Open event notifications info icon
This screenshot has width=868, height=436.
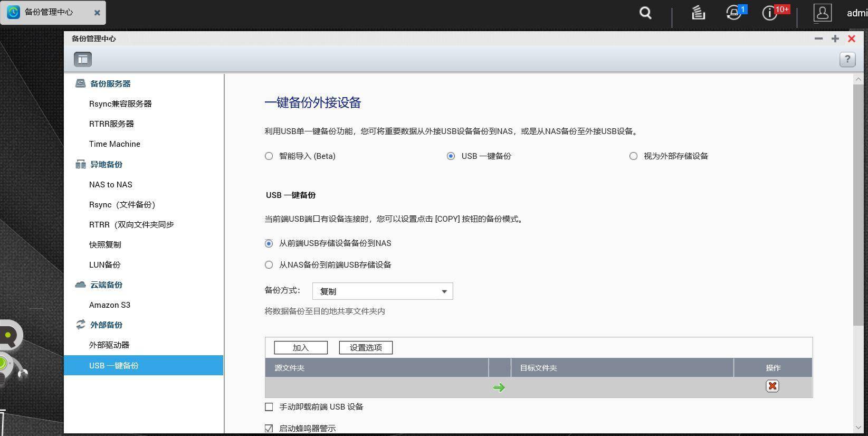769,13
